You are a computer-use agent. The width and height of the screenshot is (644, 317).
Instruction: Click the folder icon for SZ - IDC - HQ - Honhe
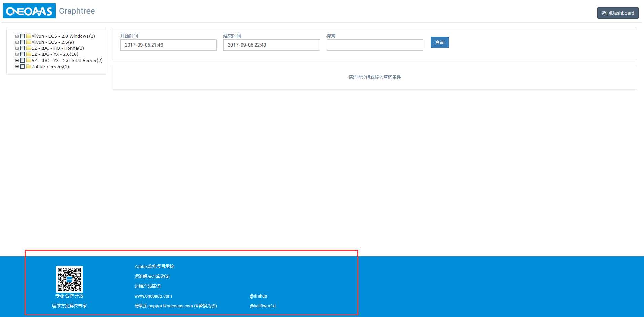pyautogui.click(x=29, y=48)
